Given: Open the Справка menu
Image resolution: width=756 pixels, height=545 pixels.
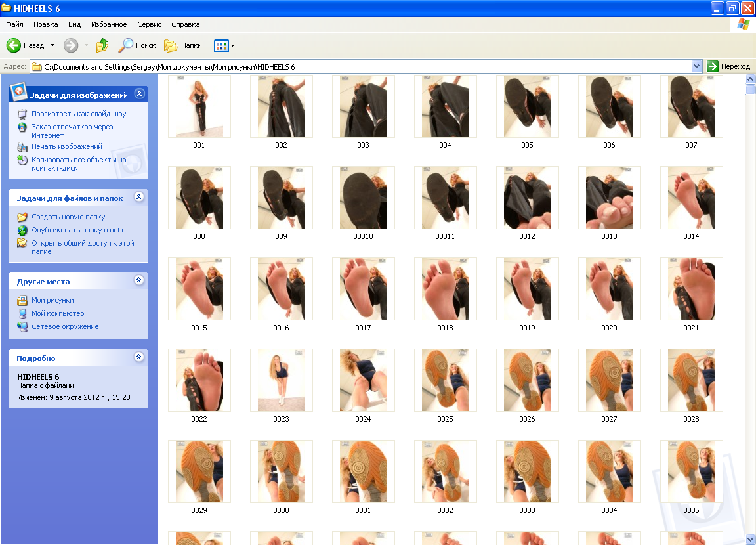Looking at the screenshot, I should [186, 24].
